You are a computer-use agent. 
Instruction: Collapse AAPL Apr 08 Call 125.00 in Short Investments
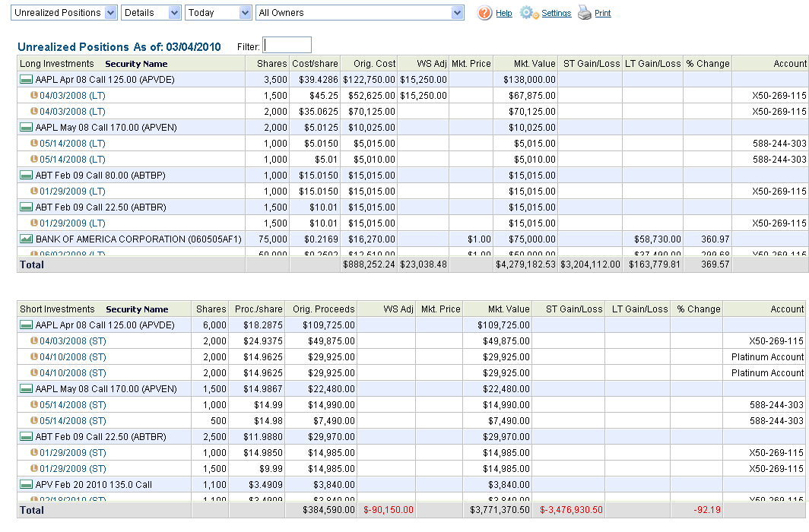[26, 325]
